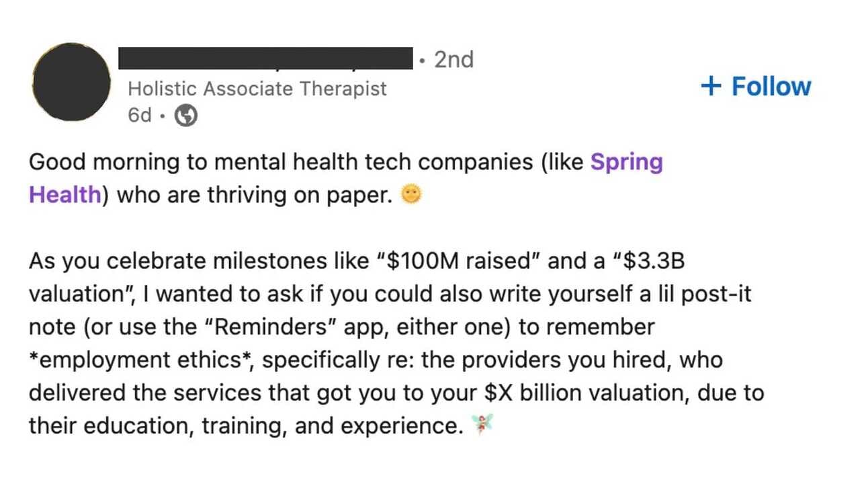Open the author's dark circular profile photo
This screenshot has width=868, height=490.
(x=71, y=82)
